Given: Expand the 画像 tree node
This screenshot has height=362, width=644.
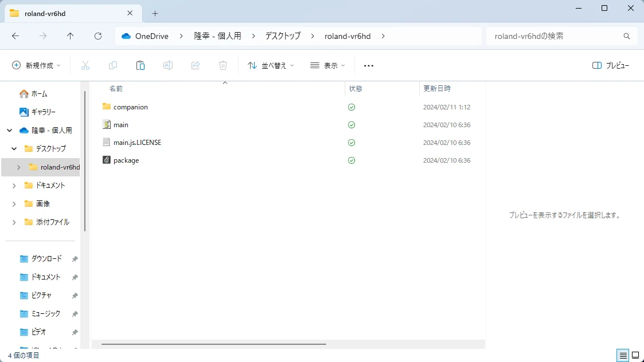Looking at the screenshot, I should pos(14,204).
